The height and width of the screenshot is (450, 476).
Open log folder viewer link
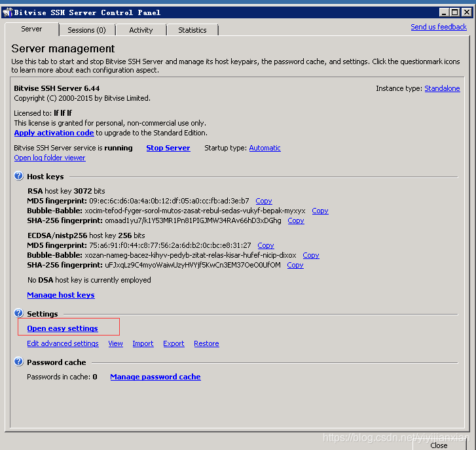coord(50,158)
